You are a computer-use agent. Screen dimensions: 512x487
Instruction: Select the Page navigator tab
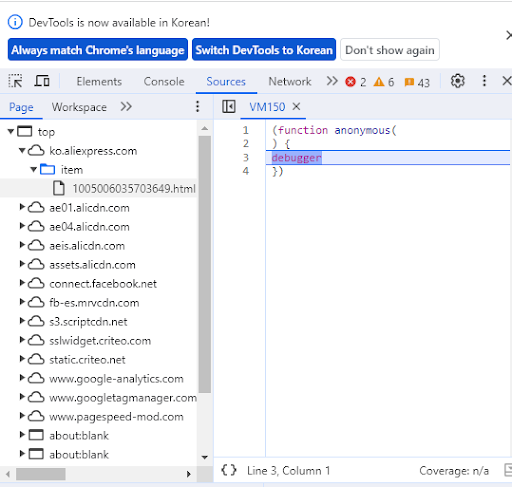click(x=21, y=107)
